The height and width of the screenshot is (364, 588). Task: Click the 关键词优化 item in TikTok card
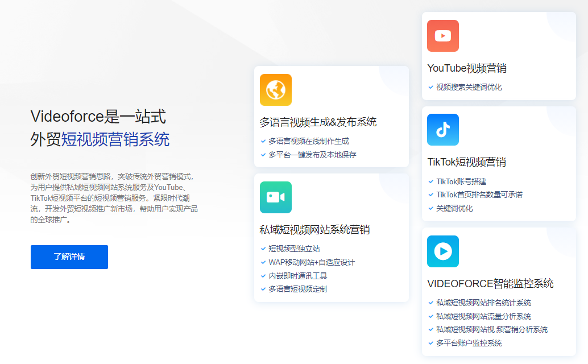coord(454,208)
